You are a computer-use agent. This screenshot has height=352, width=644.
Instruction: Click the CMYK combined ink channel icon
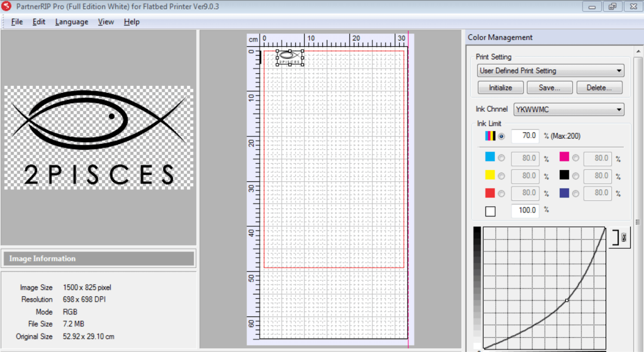pos(491,136)
